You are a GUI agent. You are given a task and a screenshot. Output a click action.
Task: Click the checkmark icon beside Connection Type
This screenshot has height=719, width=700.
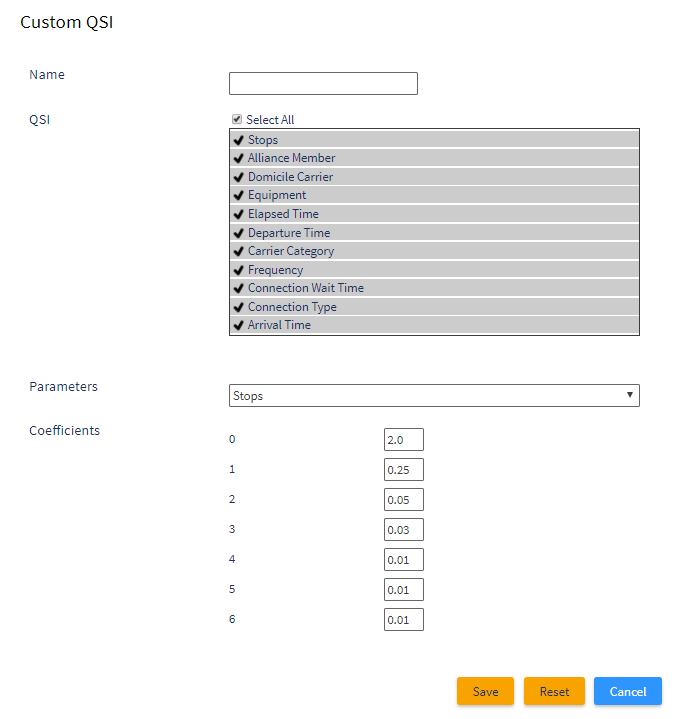pyautogui.click(x=238, y=307)
